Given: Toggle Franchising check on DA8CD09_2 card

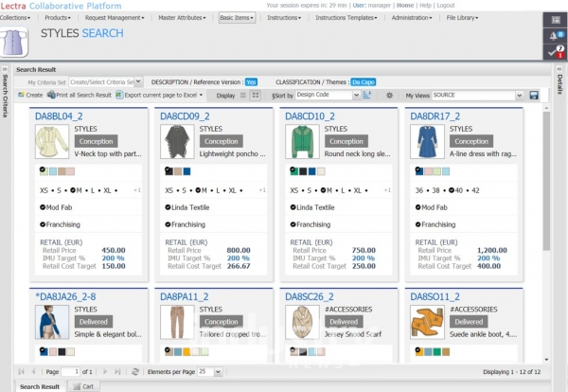Looking at the screenshot, I should point(169,224).
